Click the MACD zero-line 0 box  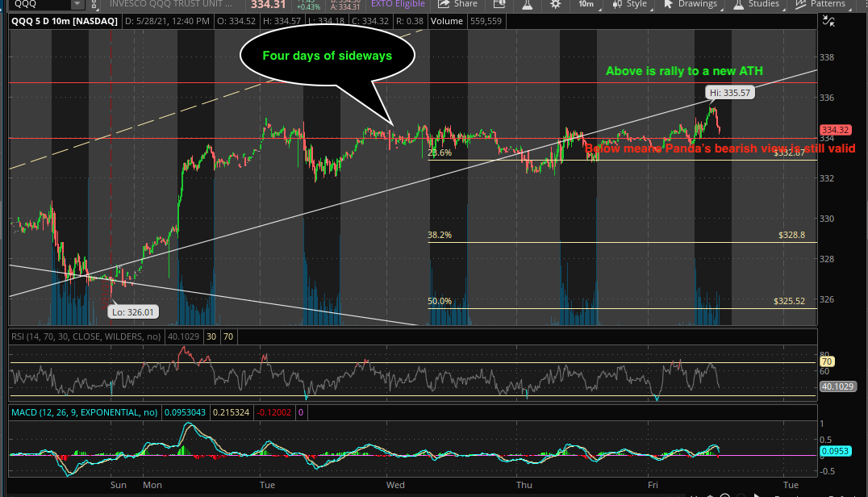[x=301, y=412]
